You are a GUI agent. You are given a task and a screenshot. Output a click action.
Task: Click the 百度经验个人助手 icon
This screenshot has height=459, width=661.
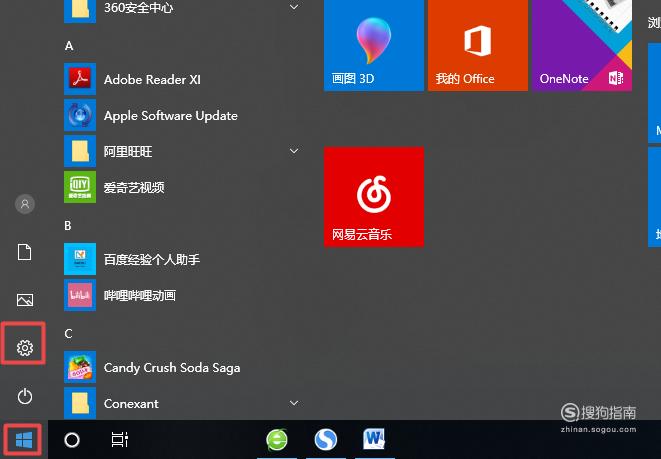click(x=80, y=259)
